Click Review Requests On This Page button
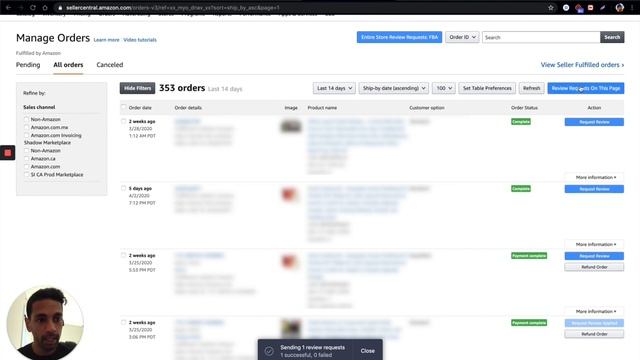Image resolution: width=640 pixels, height=360 pixels. (586, 88)
